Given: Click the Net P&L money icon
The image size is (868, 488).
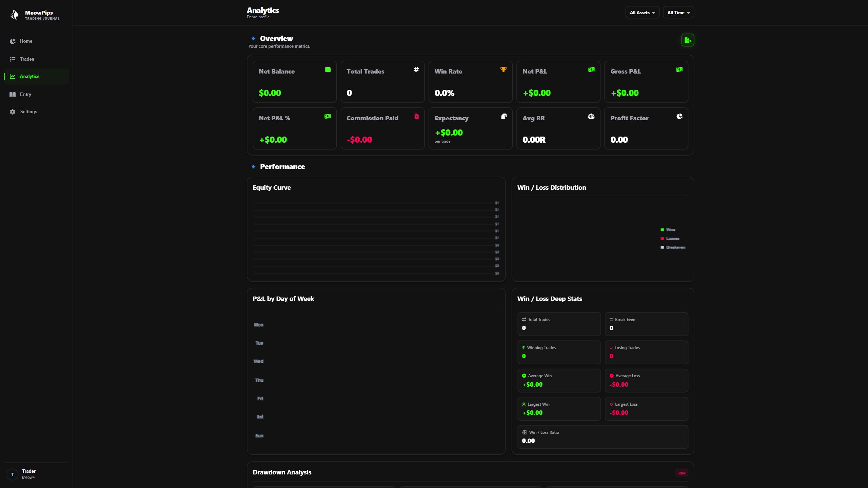Looking at the screenshot, I should tap(591, 69).
